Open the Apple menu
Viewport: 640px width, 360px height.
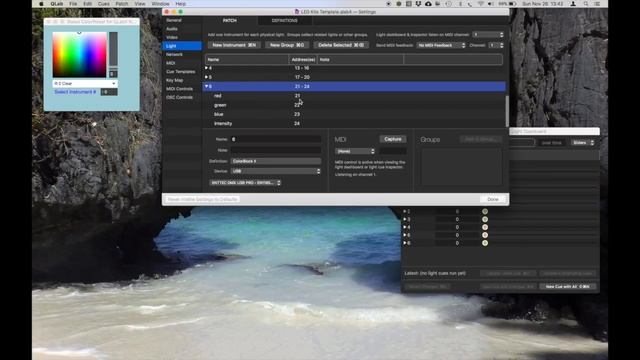click(41, 4)
